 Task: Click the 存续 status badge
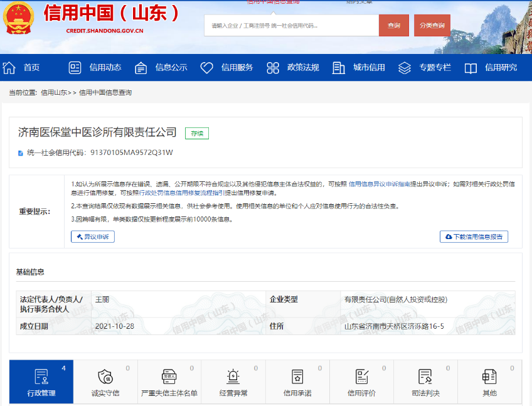(x=197, y=134)
